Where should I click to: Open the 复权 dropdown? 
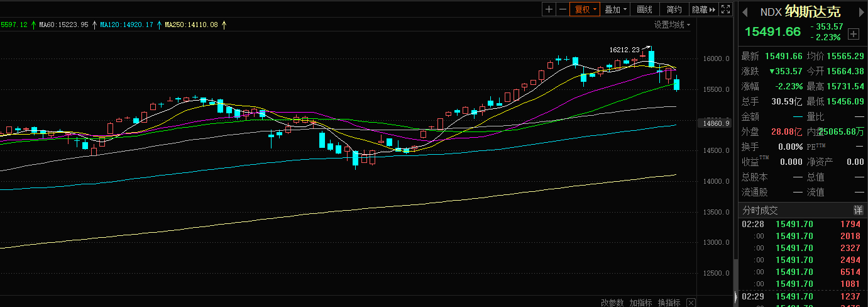(584, 9)
